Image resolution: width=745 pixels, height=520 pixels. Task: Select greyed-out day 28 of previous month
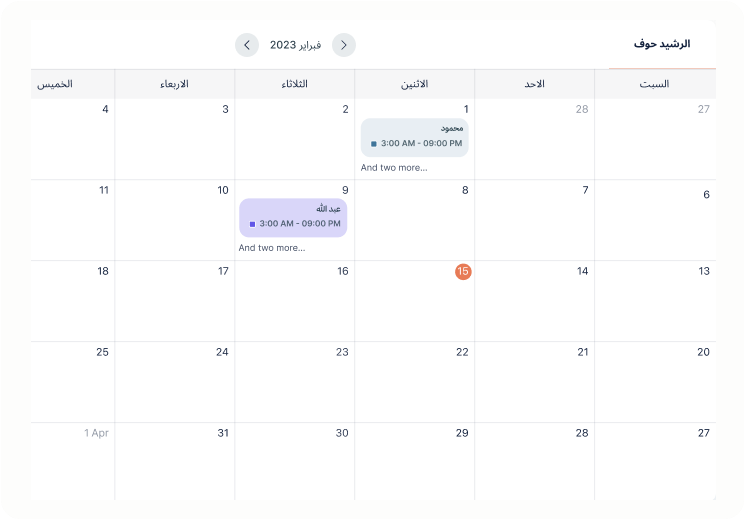coord(535,139)
